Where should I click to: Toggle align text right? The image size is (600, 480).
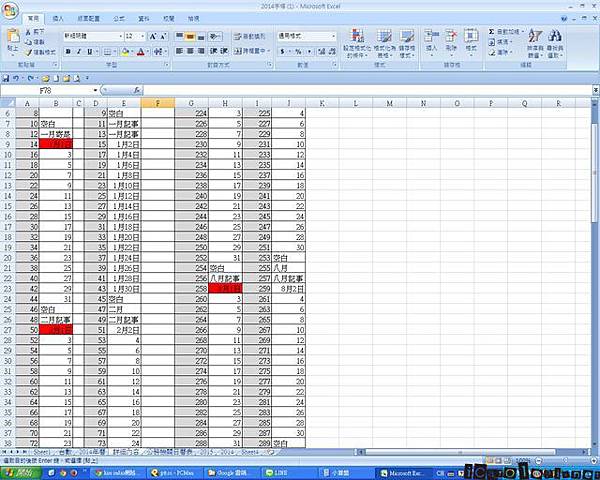point(201,51)
